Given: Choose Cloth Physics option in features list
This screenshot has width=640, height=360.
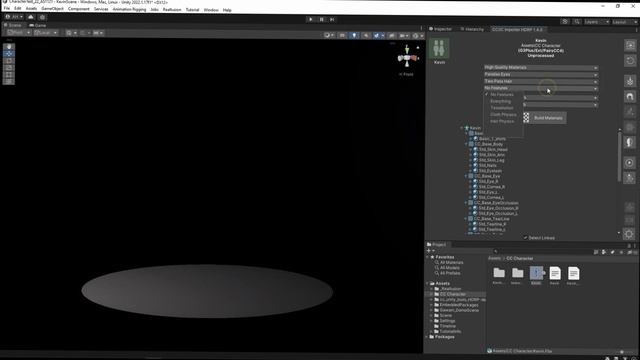Looking at the screenshot, I should point(503,115).
